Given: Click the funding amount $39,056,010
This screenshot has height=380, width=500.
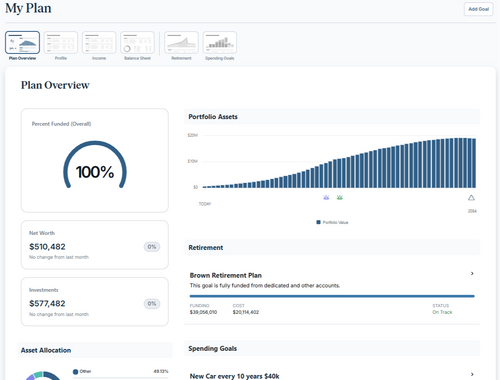Looking at the screenshot, I should pos(203,312).
